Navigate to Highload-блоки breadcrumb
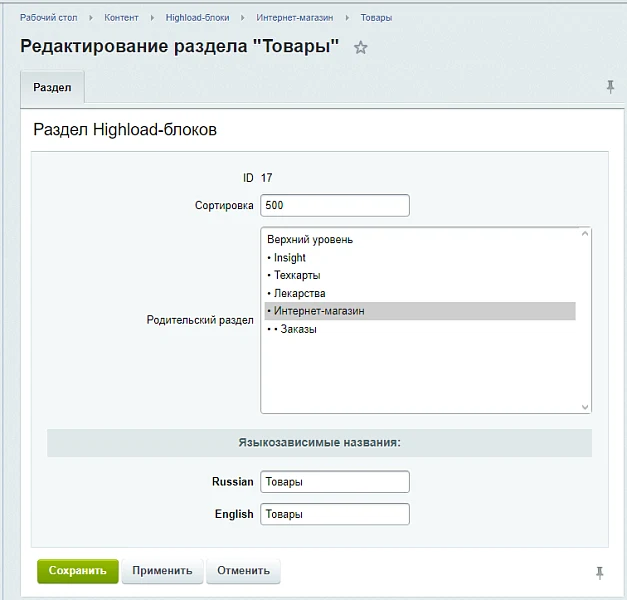This screenshot has height=600, width=627. tap(198, 18)
